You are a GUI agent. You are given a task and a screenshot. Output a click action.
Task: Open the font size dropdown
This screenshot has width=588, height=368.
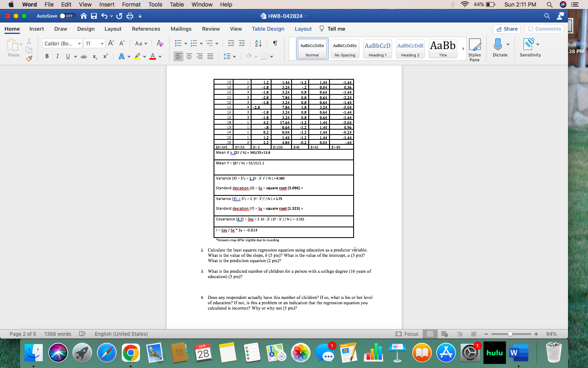[102, 43]
